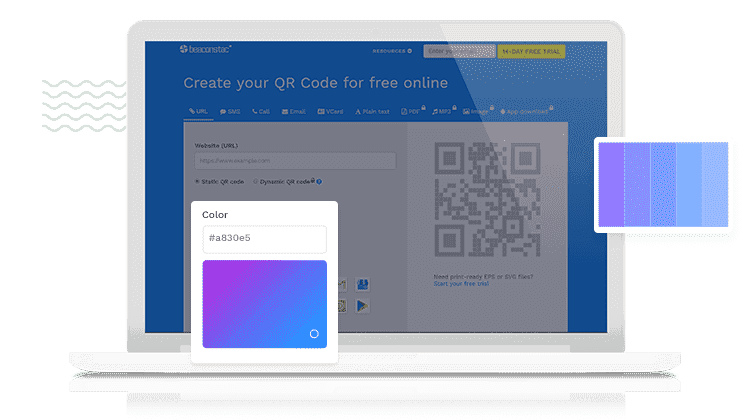Select the leftmost purple swatch in the palette
750x420 pixels.
click(x=611, y=184)
